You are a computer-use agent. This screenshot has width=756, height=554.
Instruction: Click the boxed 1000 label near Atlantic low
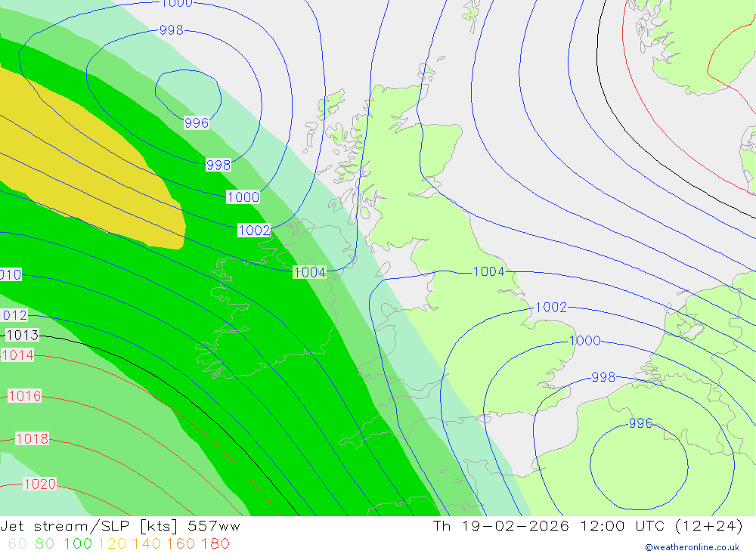click(x=243, y=197)
